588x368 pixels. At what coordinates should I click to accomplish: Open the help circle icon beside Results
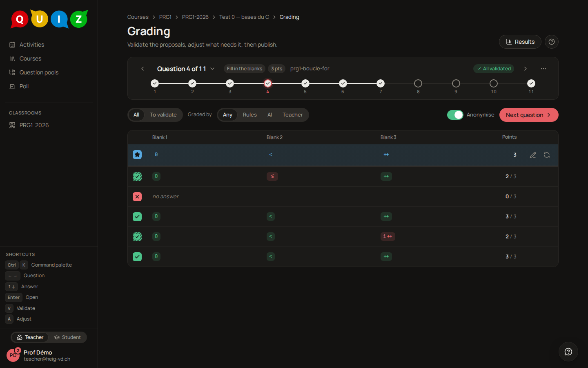552,42
